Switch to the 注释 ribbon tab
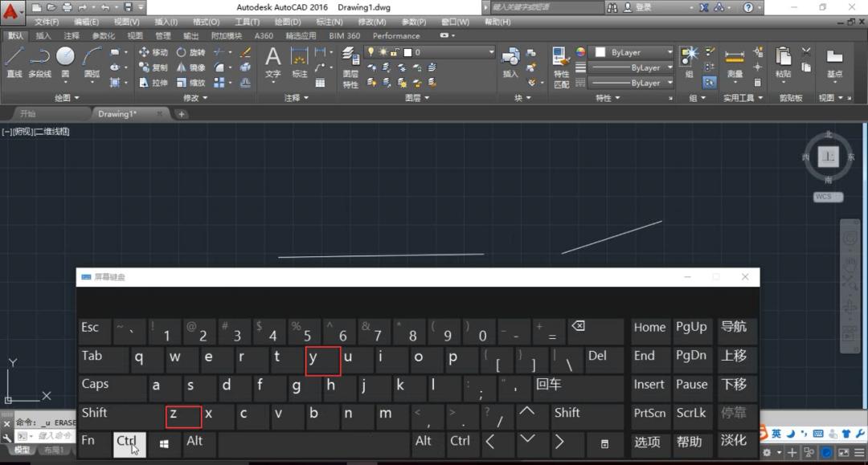The height and width of the screenshot is (465, 868). click(x=72, y=35)
